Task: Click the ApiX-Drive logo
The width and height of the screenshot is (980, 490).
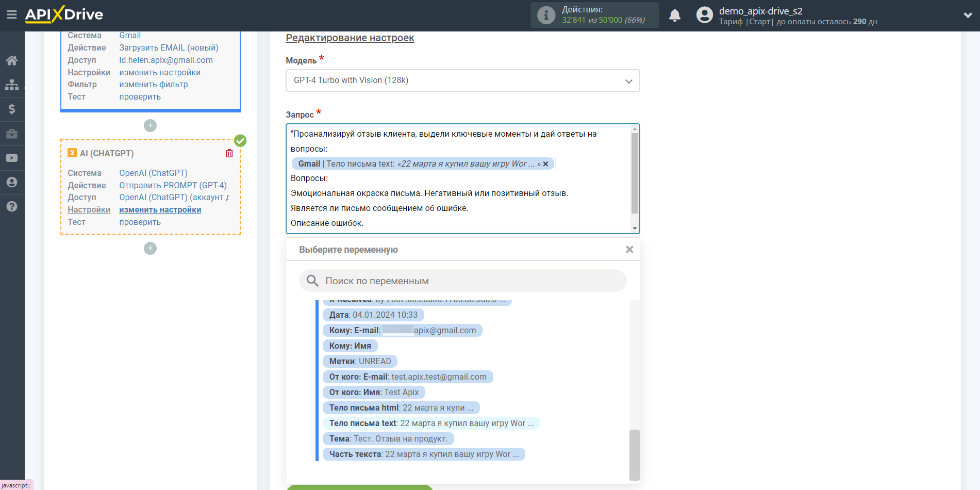Action: (x=64, y=14)
